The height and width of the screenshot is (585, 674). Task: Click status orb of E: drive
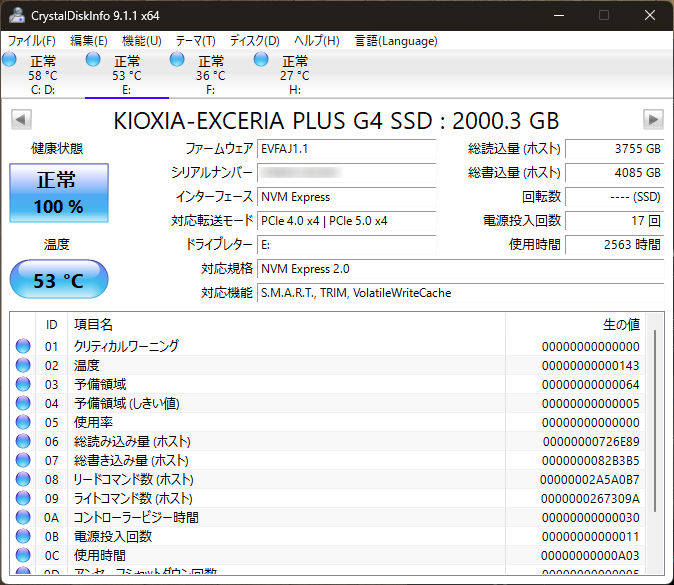pos(93,59)
